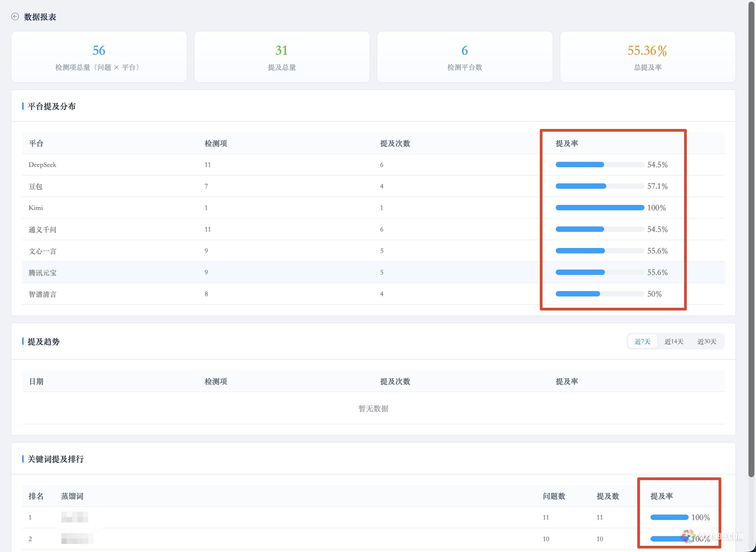This screenshot has width=756, height=552.
Task: Click the 数据报表 page title
Action: point(40,17)
